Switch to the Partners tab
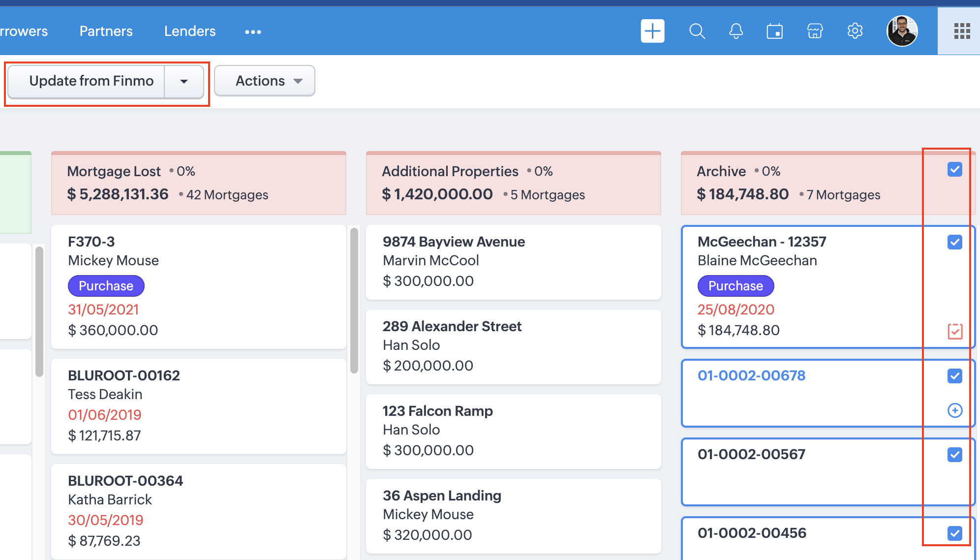This screenshot has height=560, width=980. [106, 31]
